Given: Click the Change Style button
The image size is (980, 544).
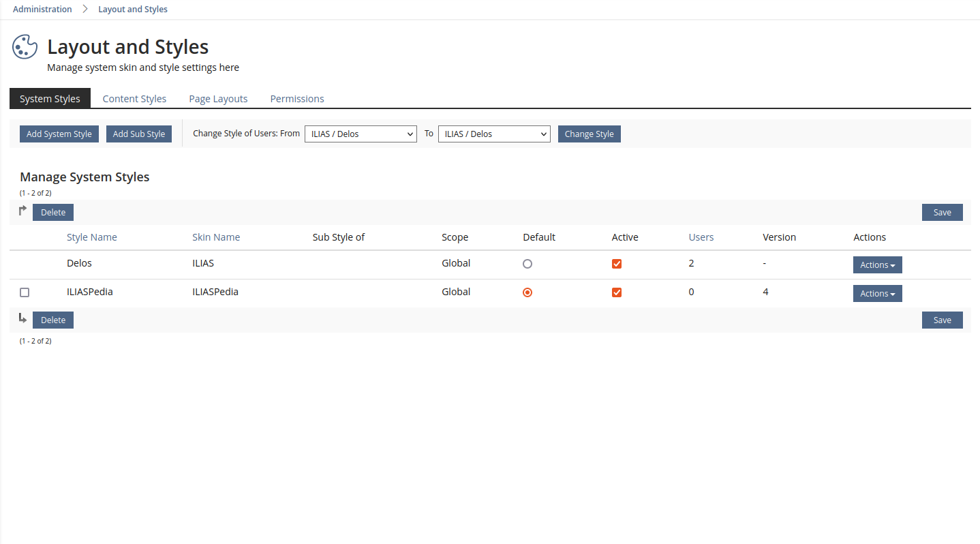Looking at the screenshot, I should [x=589, y=134].
